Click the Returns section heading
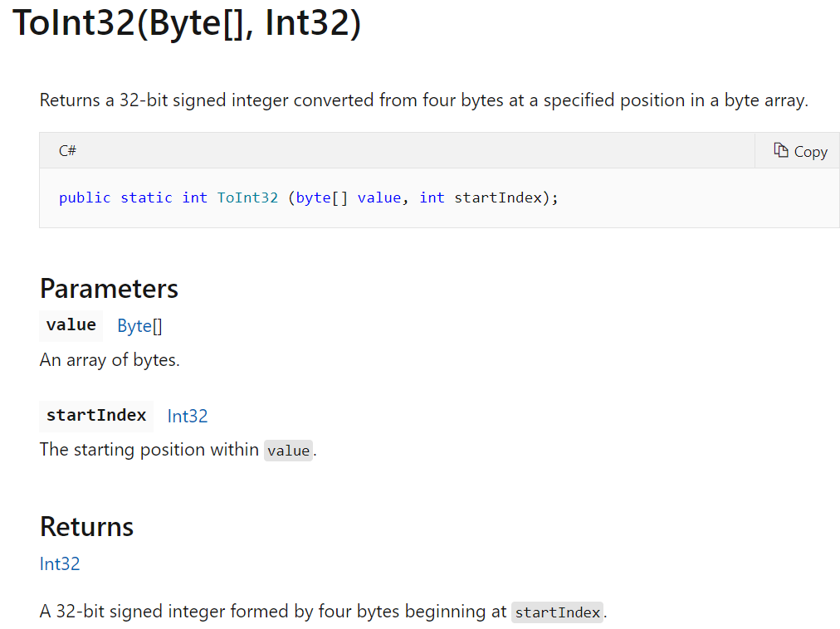 pyautogui.click(x=86, y=526)
